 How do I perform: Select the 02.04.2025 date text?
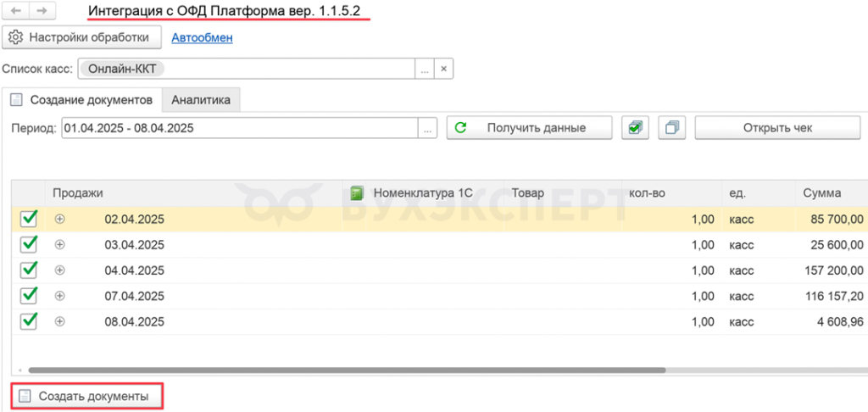tap(135, 220)
